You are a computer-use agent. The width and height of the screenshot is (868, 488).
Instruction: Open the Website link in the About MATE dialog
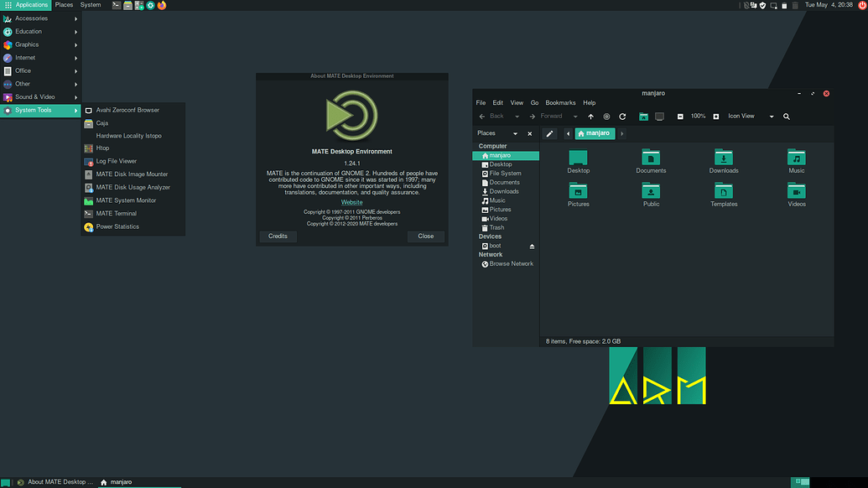coord(351,201)
